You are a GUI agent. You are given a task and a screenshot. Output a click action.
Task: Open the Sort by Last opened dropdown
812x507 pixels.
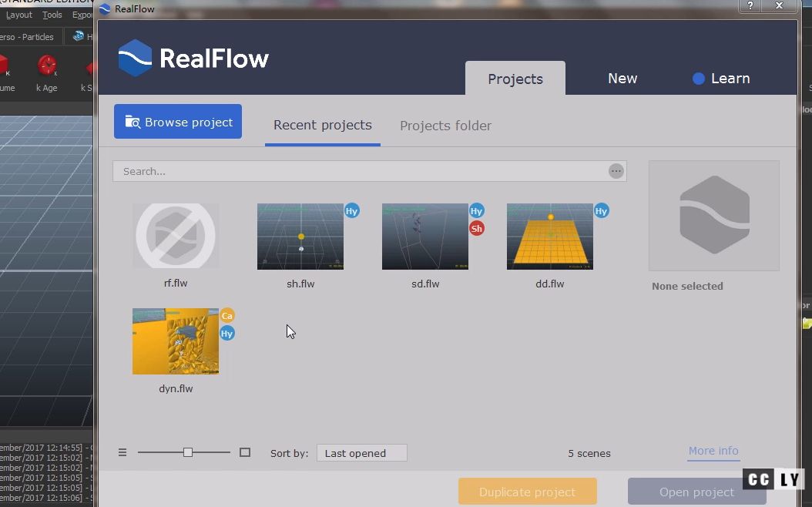[362, 452]
